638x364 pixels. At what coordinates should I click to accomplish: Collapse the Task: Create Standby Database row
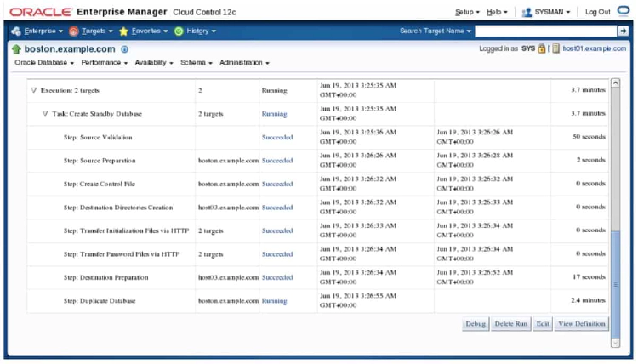pos(45,113)
